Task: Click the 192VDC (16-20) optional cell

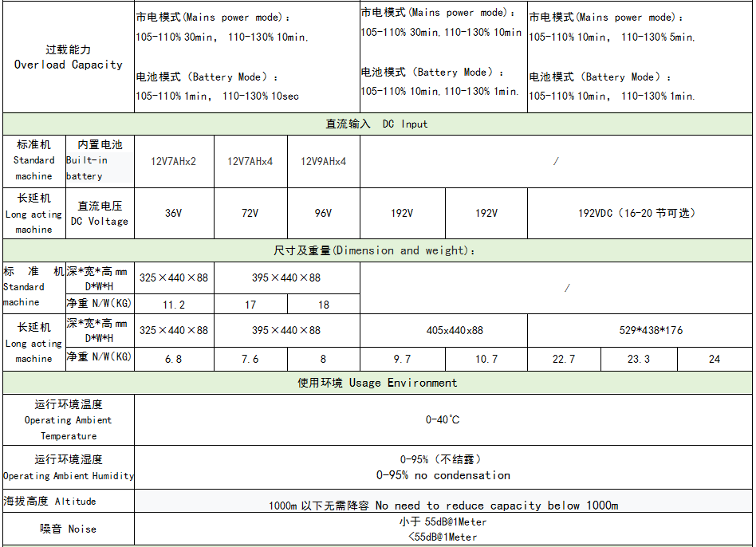Action: tap(637, 213)
